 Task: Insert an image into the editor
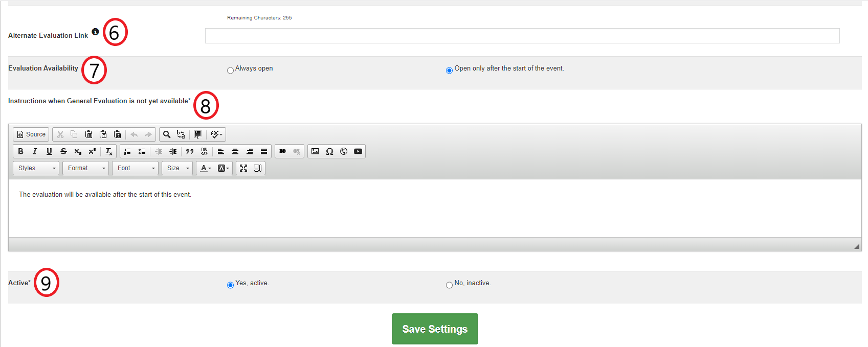315,151
